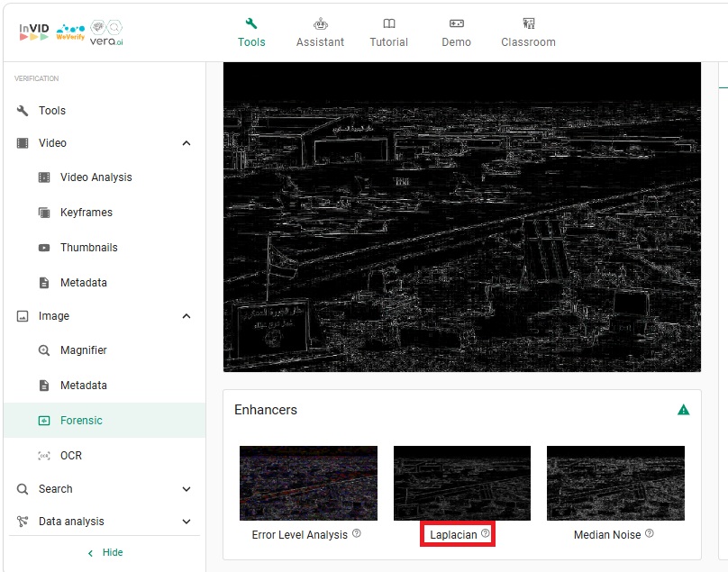728x572 pixels.
Task: Click the sidebar Tools wrench icon
Action: [23, 111]
